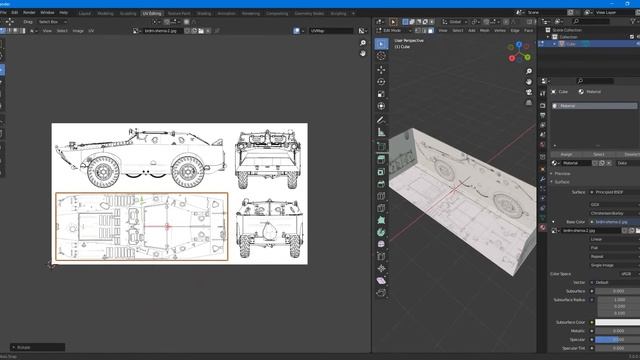Select the Transform tool in viewport toolbar

(x=381, y=106)
